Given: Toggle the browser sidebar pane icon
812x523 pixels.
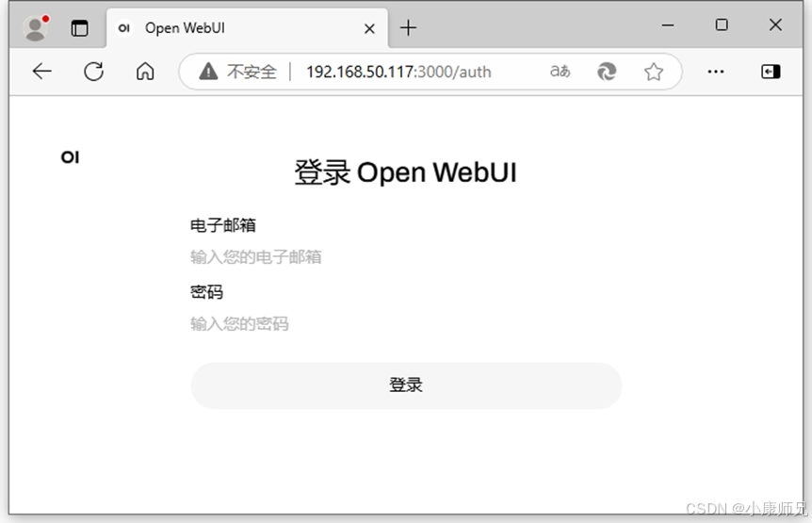Looking at the screenshot, I should coord(771,72).
